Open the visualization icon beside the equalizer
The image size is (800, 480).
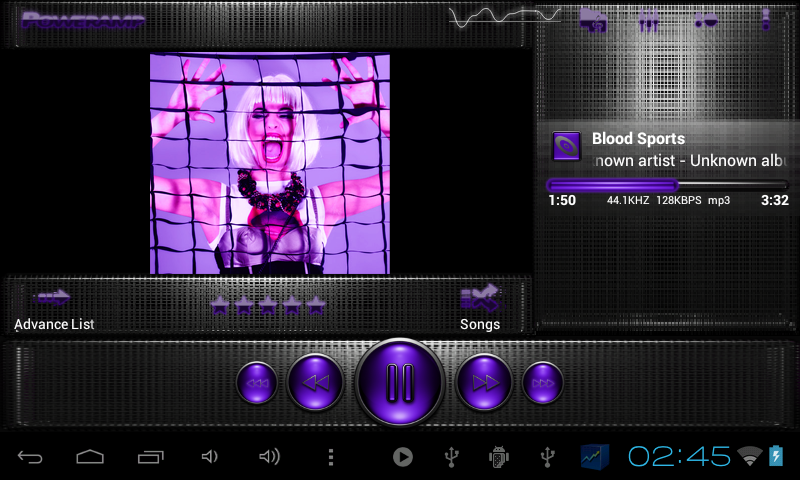tap(706, 20)
